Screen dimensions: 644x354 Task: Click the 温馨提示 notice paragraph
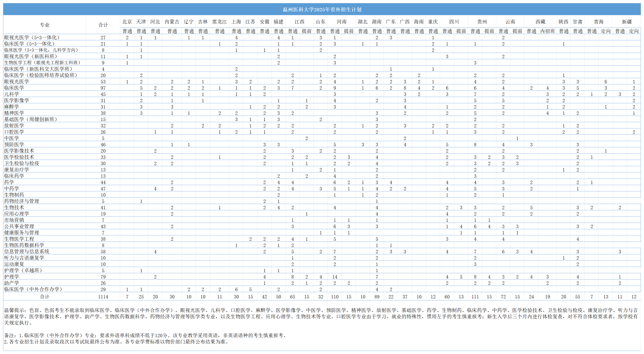coord(322,316)
